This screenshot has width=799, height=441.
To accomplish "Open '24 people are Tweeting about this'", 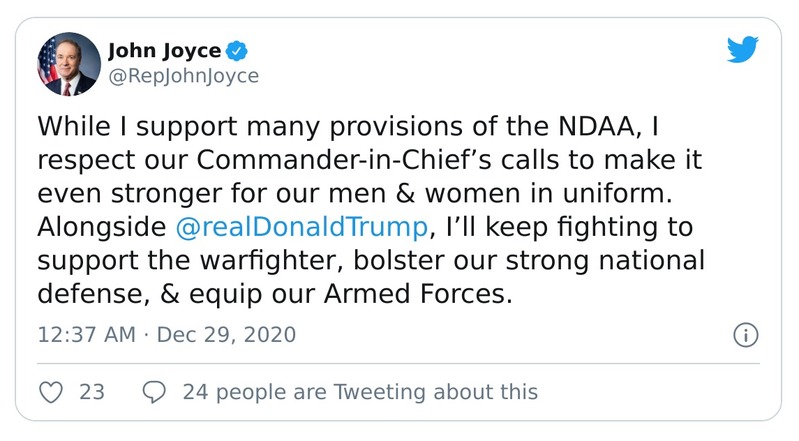I will pos(360,392).
